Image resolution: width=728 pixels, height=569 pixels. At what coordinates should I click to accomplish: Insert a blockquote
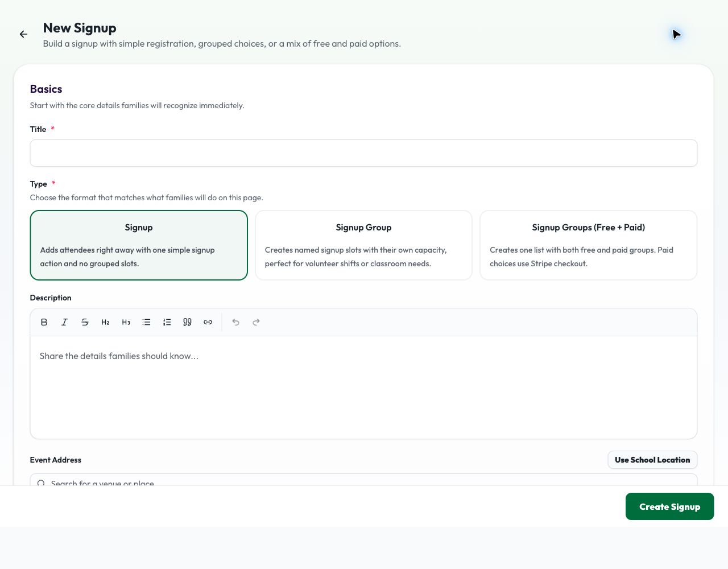coord(187,322)
